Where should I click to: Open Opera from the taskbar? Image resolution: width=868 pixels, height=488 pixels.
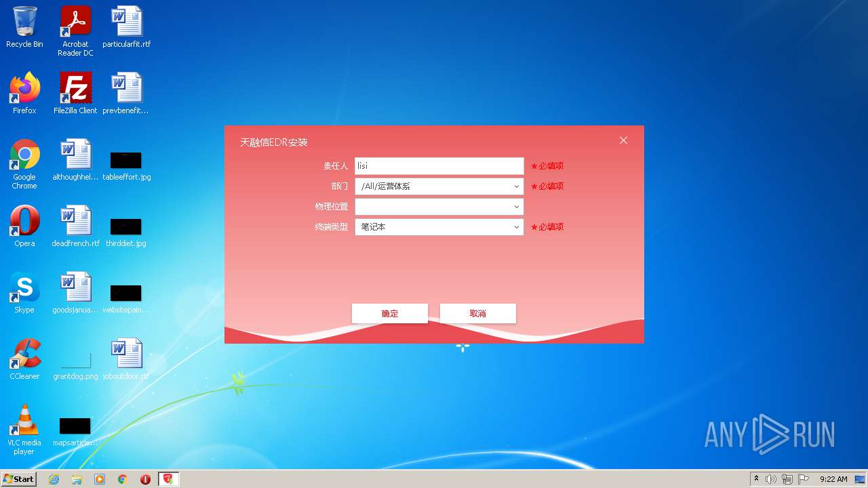(145, 479)
